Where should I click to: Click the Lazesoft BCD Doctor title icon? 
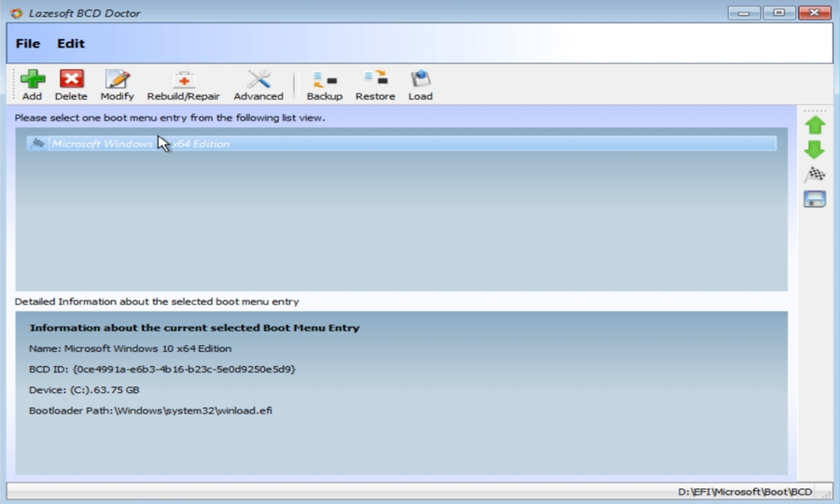tap(17, 13)
